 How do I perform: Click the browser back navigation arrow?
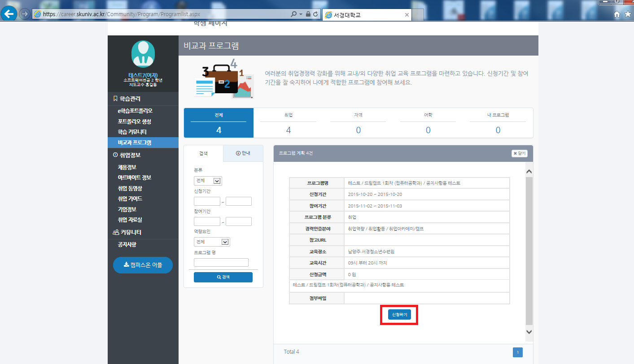click(9, 13)
